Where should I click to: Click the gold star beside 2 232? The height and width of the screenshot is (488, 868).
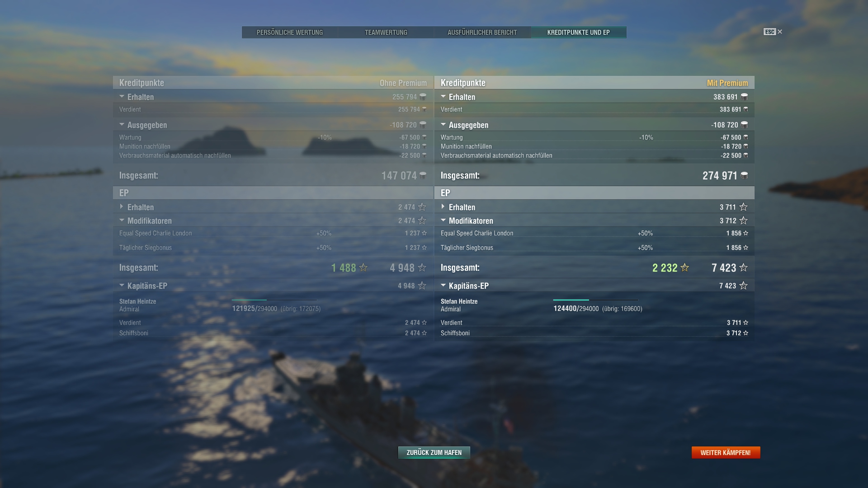[x=684, y=267]
